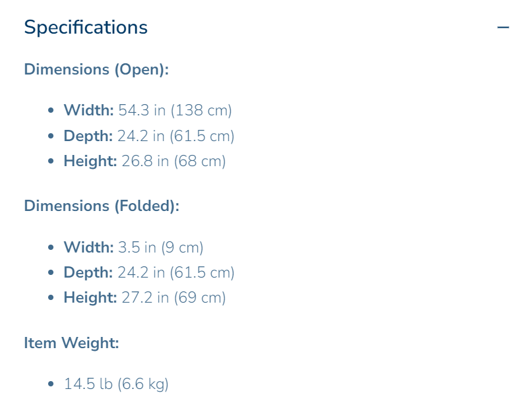The height and width of the screenshot is (420, 529).
Task: Click the "Height:" label under Dimensions (Open)
Action: tap(90, 161)
